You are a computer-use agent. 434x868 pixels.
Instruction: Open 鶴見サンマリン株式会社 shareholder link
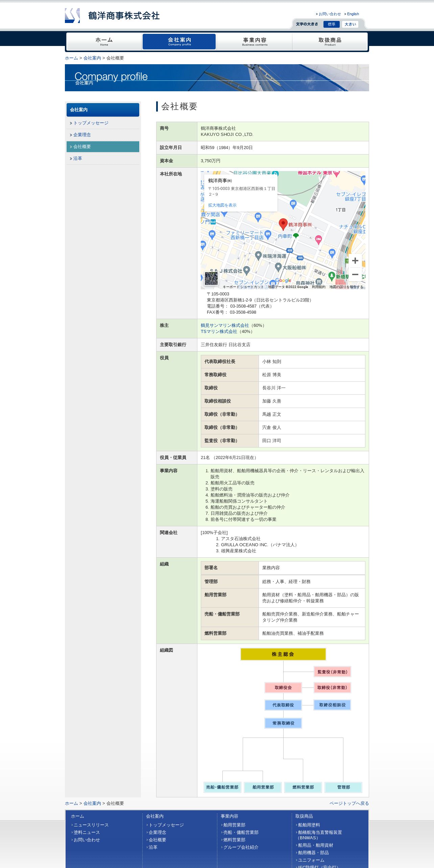click(x=225, y=325)
